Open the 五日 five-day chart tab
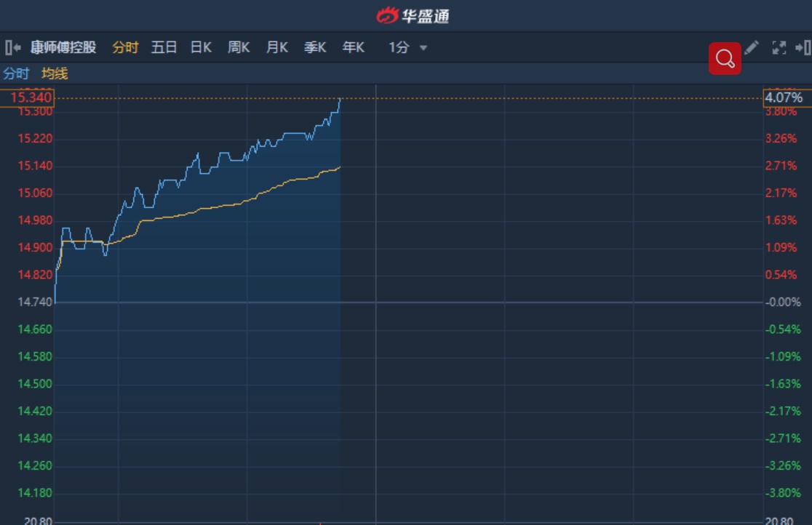Screen dimensions: 812x525 pyautogui.click(x=164, y=48)
